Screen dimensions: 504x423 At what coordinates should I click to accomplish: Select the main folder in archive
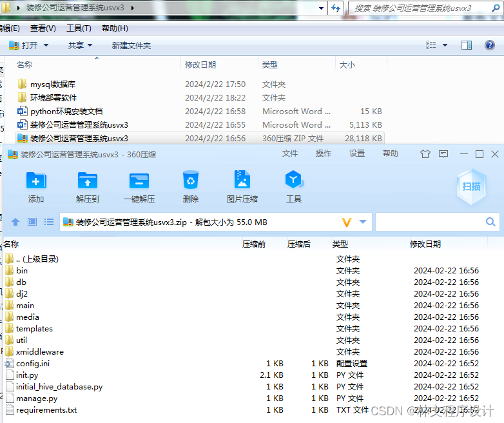(x=20, y=305)
